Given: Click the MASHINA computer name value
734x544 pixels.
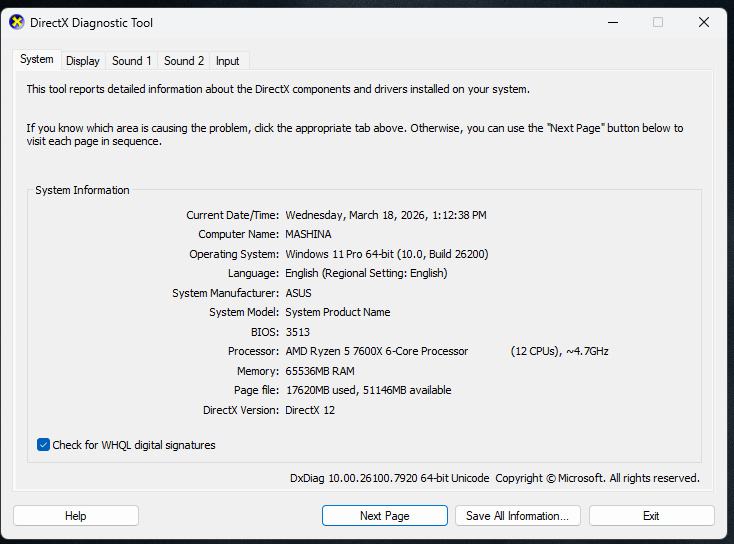Looking at the screenshot, I should coord(308,234).
